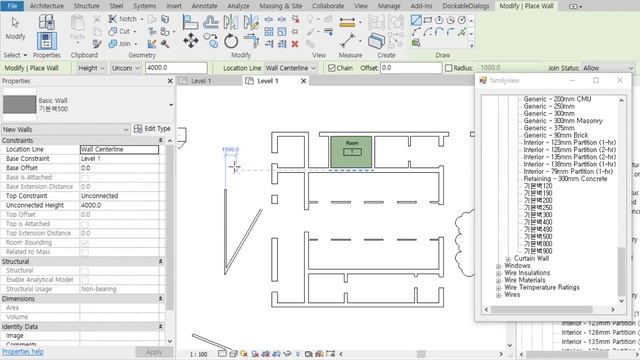Toggle the Chain checkbox
This screenshot has height=360, width=640.
pyautogui.click(x=332, y=68)
